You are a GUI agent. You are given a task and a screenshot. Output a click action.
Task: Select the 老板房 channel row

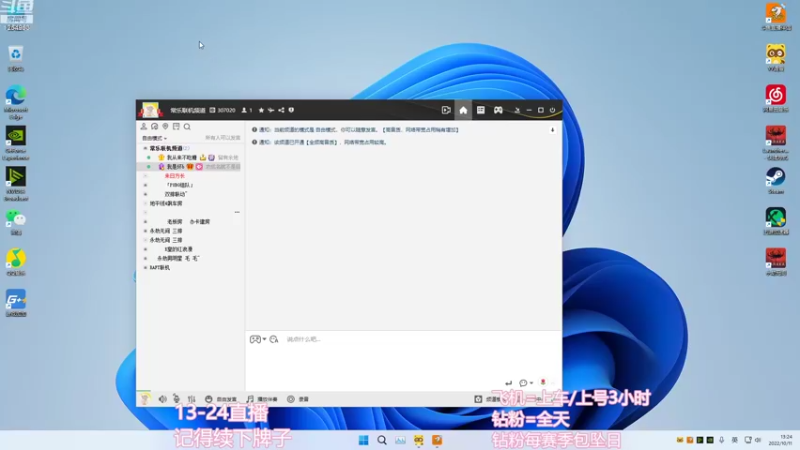click(189, 222)
